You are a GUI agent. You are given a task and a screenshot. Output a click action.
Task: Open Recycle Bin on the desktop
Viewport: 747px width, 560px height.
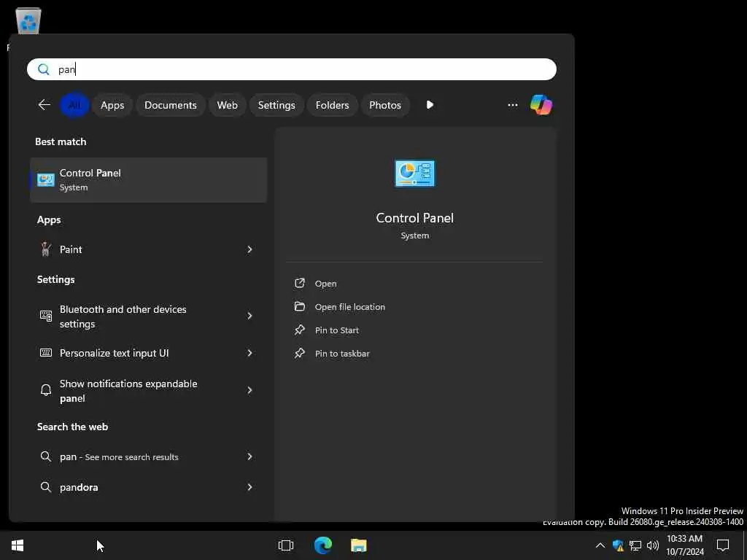(28, 21)
